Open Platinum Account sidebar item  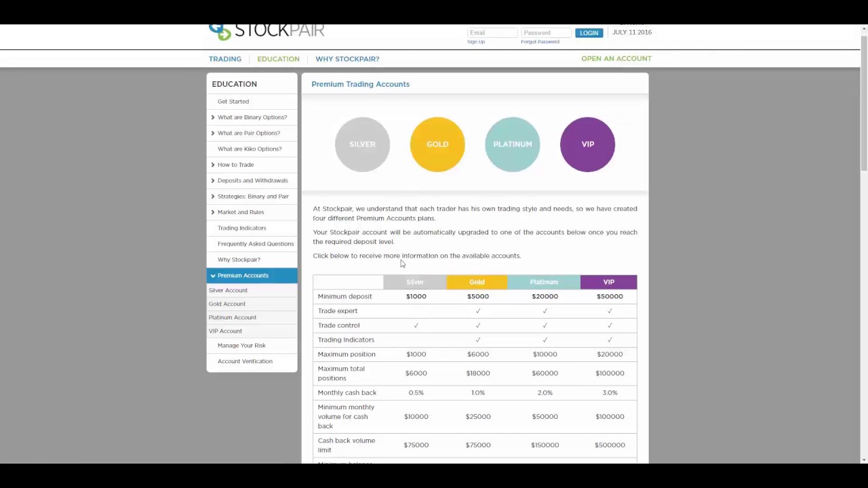coord(233,317)
